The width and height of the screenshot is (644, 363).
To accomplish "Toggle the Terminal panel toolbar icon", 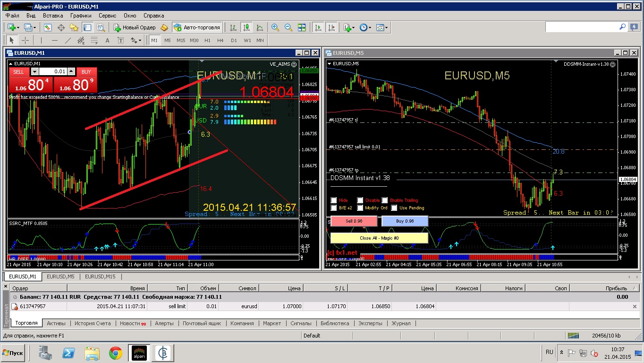I will pos(87,27).
